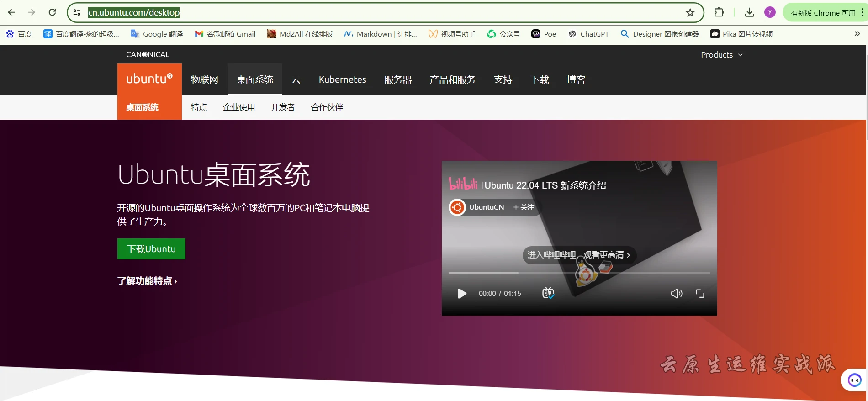Image resolution: width=868 pixels, height=401 pixels.
Task: Open the ChatGPT bookmark
Action: click(x=588, y=34)
